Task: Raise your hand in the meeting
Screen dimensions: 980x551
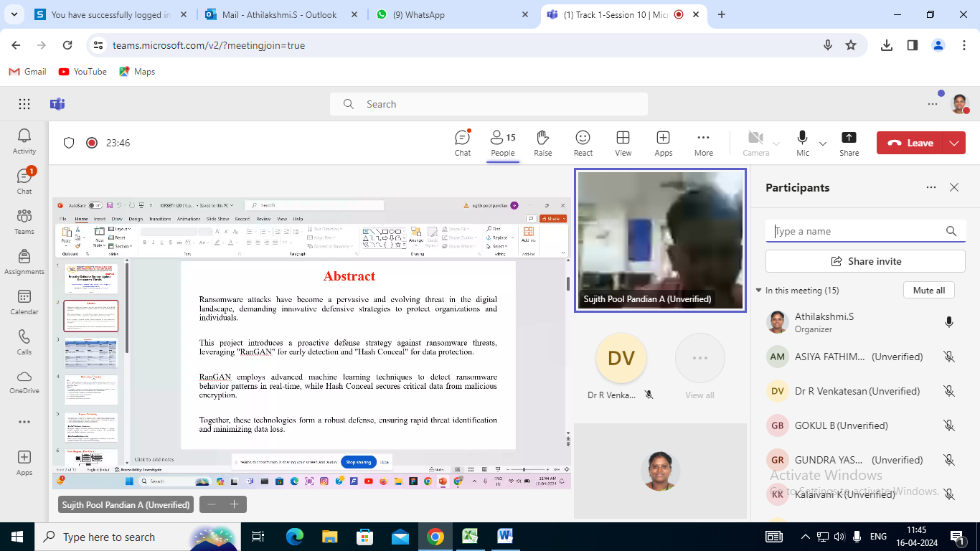Action: 543,143
